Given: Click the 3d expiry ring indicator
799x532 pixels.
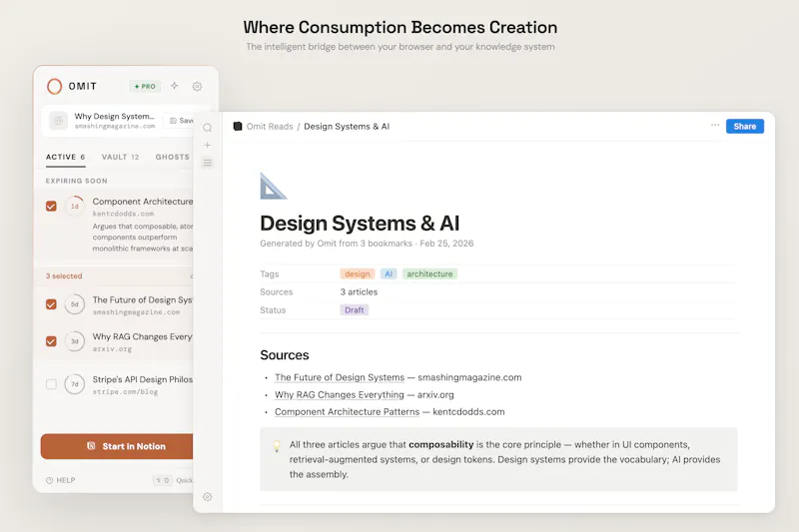Looking at the screenshot, I should [x=74, y=341].
